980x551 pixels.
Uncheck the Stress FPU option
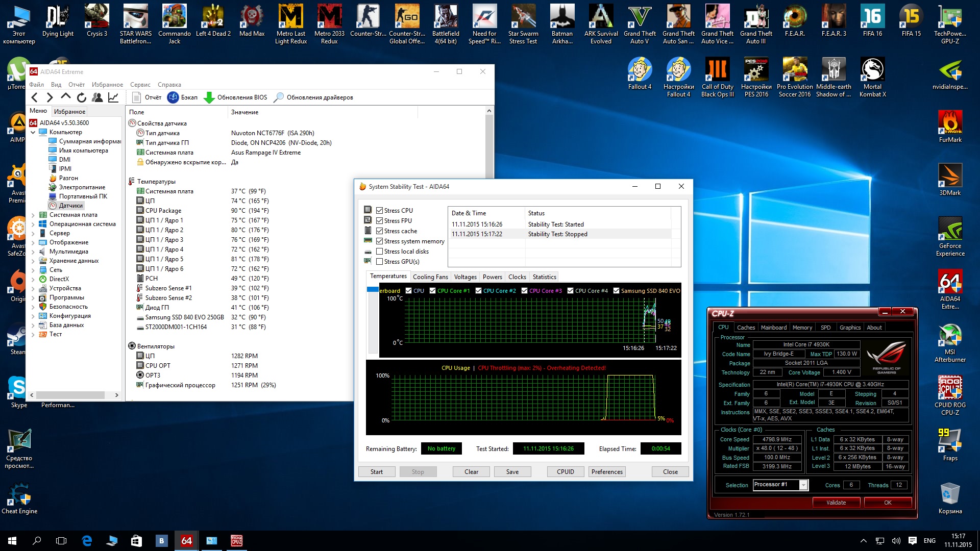pyautogui.click(x=379, y=221)
